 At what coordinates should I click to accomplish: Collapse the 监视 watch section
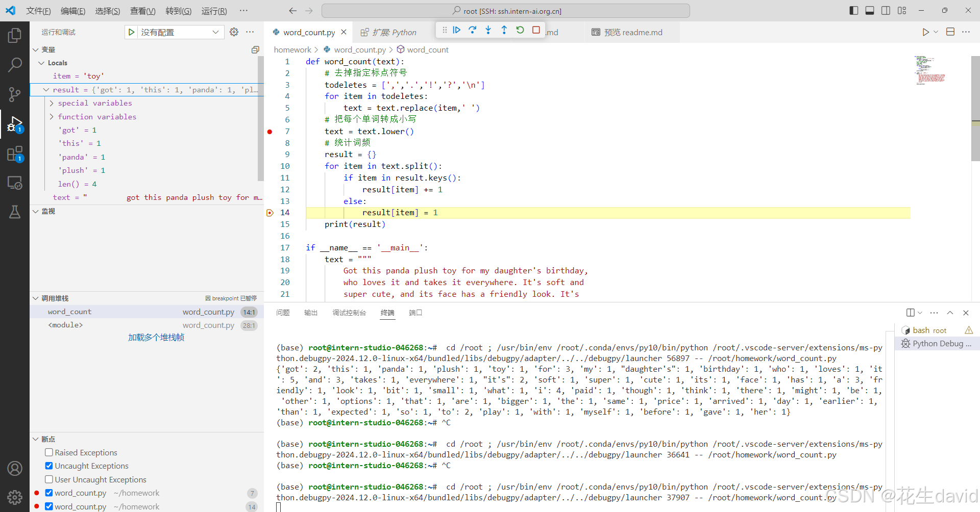click(36, 211)
